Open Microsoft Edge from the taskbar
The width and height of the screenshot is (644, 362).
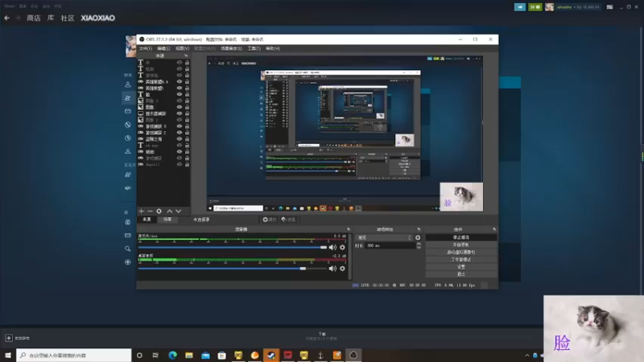172,355
